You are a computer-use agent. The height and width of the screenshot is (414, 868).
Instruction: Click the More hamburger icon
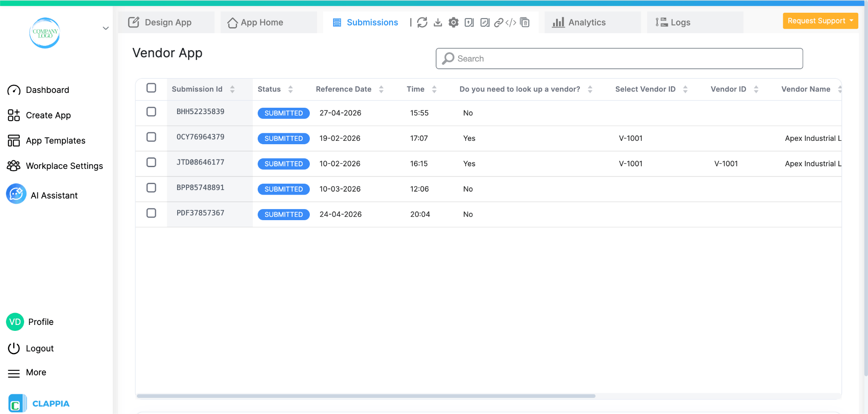point(14,373)
